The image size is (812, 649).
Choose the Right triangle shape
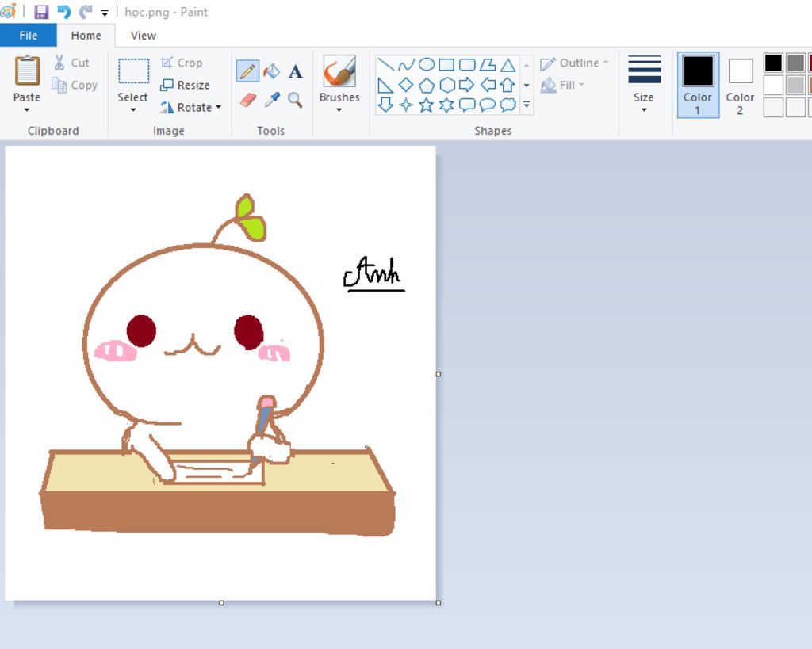pos(386,85)
